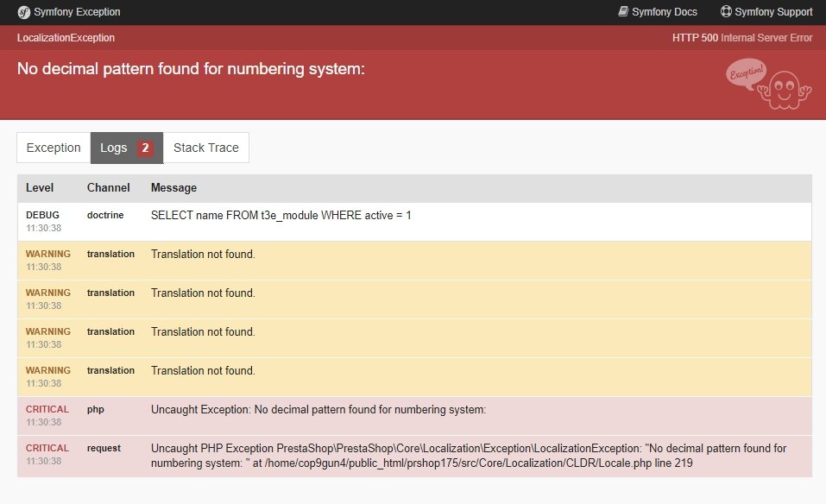Click the Symfony logo icon
Image resolution: width=826 pixels, height=504 pixels.
tap(23, 12)
